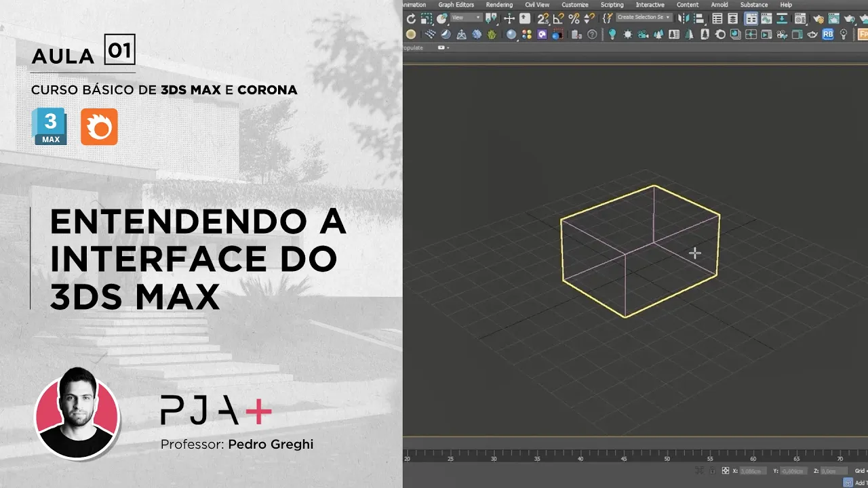This screenshot has width=868, height=488.
Task: Toggle the highlighted Ribbon button
Action: (751, 18)
